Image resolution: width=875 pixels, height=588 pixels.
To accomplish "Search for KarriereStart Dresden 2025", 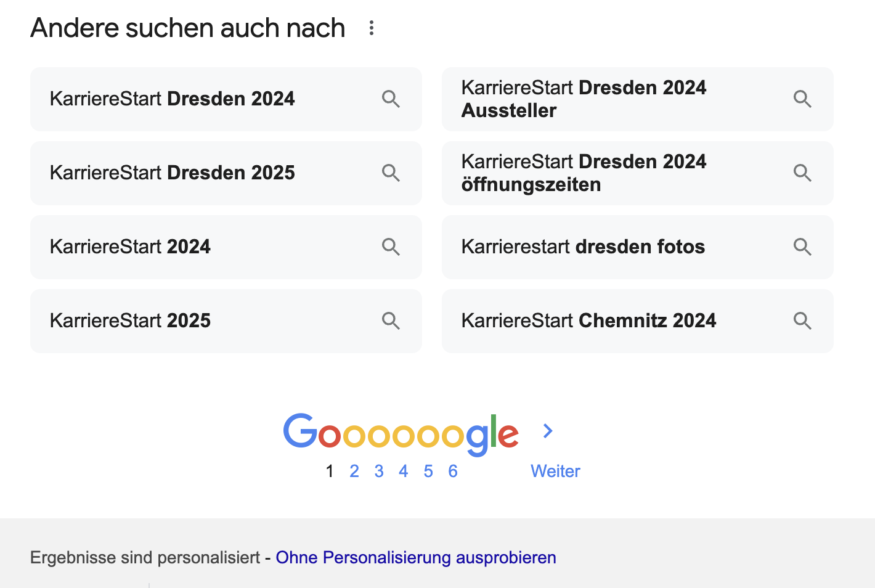I will [173, 173].
